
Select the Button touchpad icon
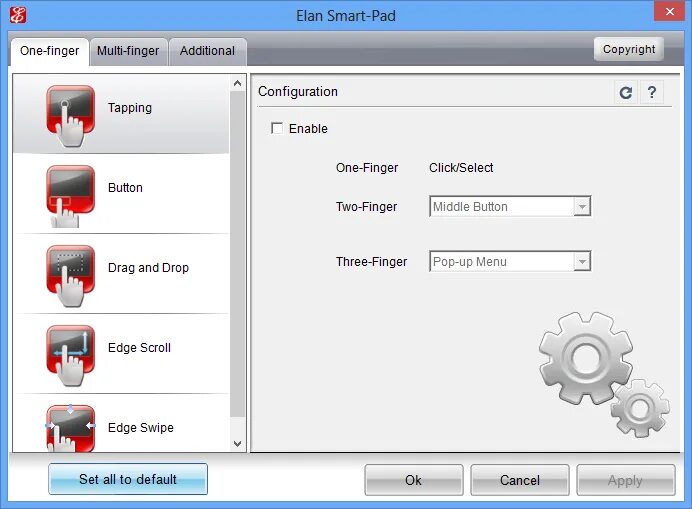click(70, 196)
